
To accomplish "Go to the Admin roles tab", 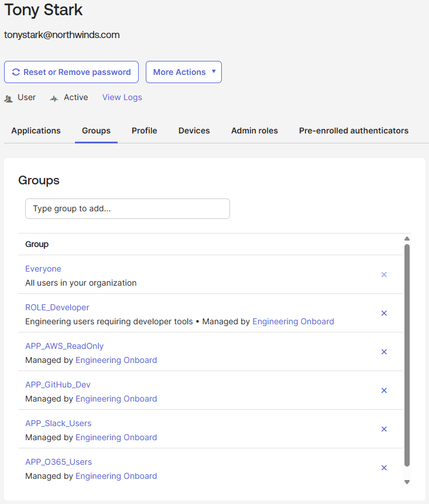I will pyautogui.click(x=254, y=131).
